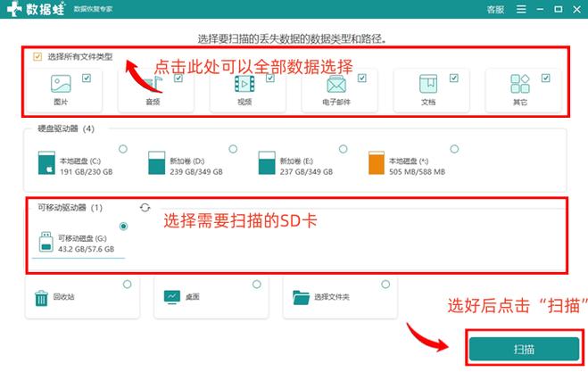
Task: Uncheck the 电子邮件 file type checkbox
Action: pyautogui.click(x=362, y=78)
